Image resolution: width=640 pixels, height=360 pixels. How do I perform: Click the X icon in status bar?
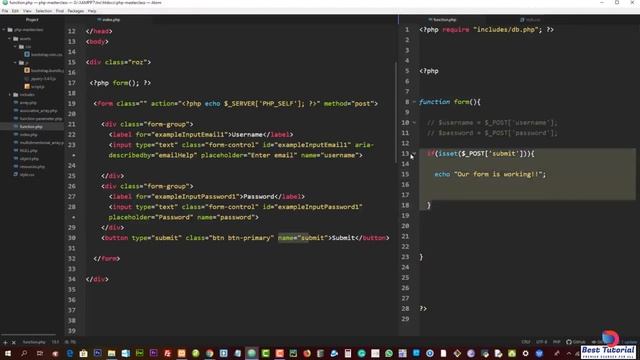[13, 342]
